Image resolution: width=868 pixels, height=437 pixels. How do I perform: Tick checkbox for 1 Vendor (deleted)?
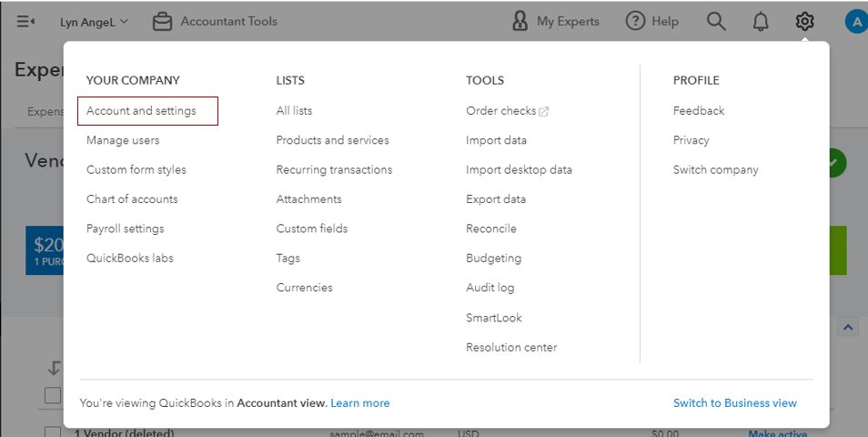click(53, 433)
